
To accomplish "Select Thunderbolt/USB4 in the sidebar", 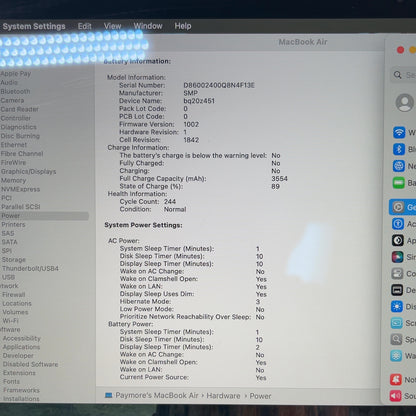I will coord(30,268).
